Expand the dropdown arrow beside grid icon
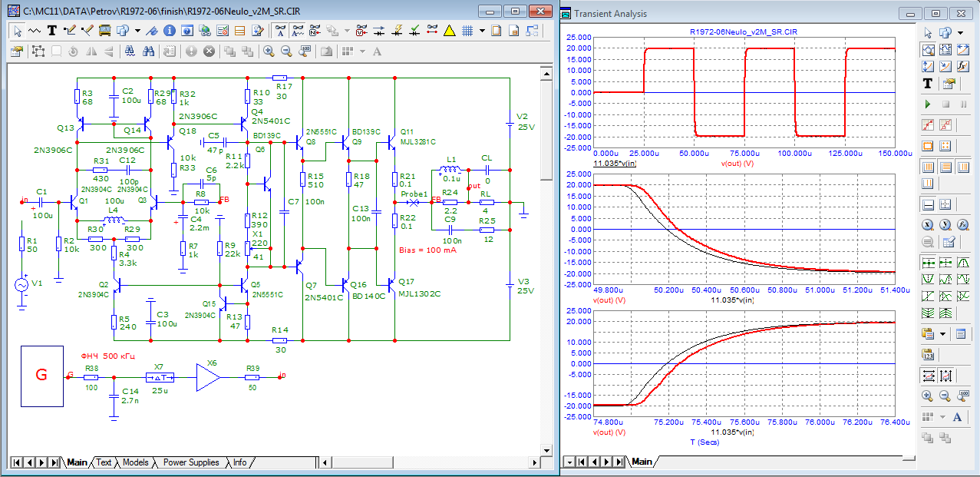Viewport: 980px width, 477px height. pos(482,31)
